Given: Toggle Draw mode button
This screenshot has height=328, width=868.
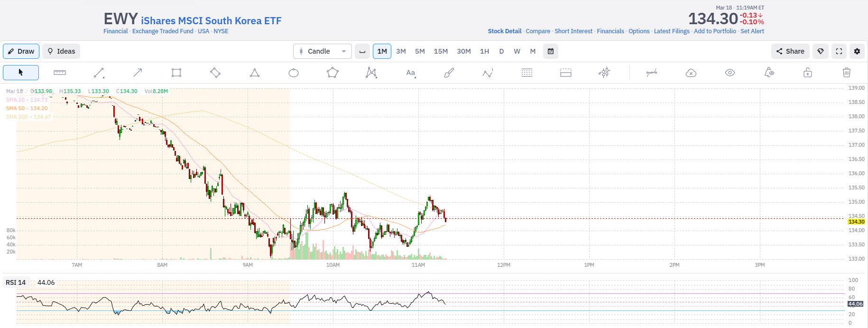Looking at the screenshot, I should [x=21, y=51].
